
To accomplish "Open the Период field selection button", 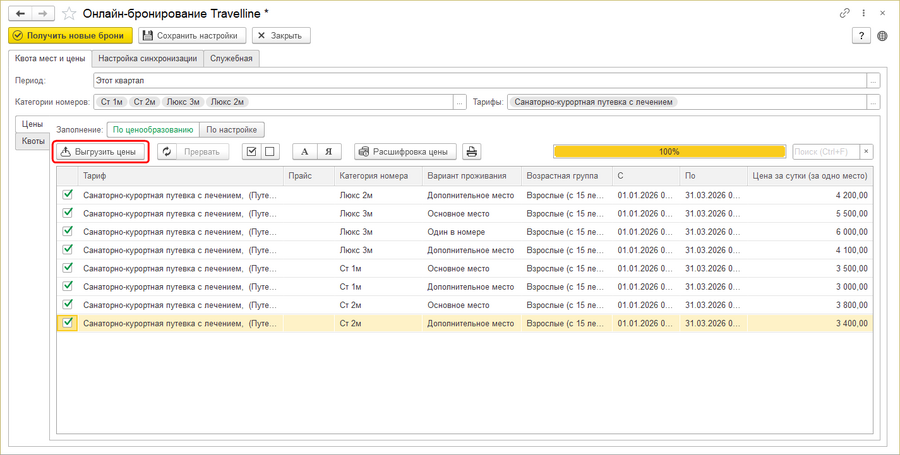I will [874, 81].
